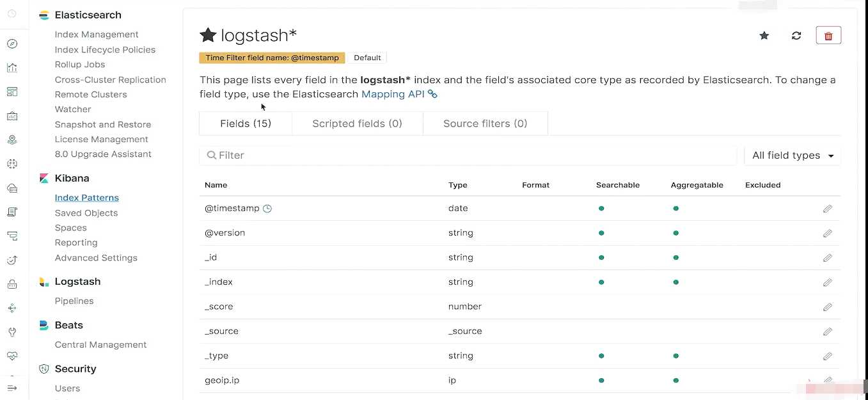Open the APM sidebar icon

(x=12, y=236)
